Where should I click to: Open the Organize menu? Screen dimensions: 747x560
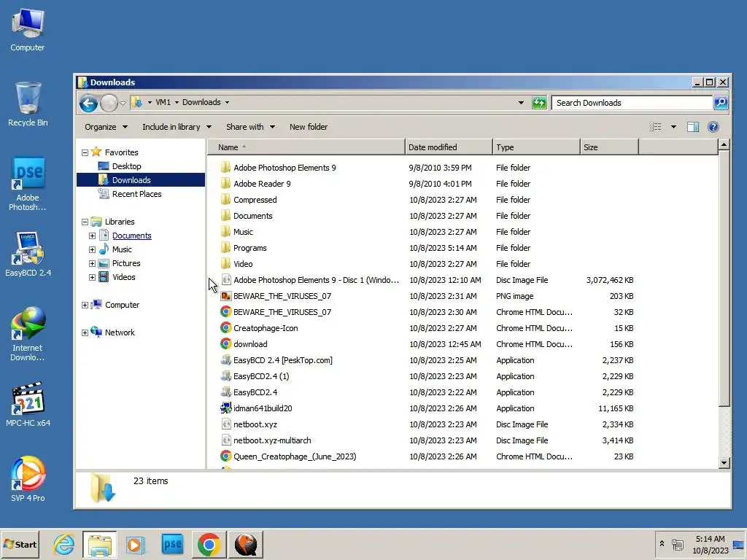coord(106,127)
